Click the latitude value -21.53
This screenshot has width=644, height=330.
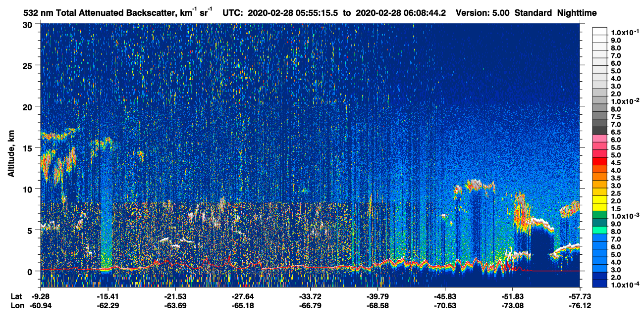(174, 296)
